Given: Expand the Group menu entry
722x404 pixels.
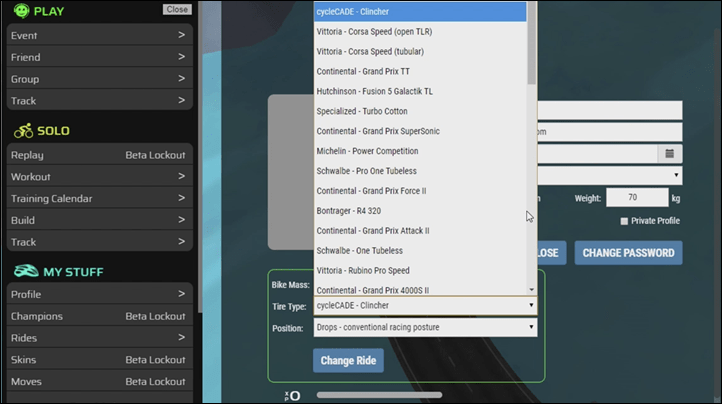Looking at the screenshot, I should point(99,79).
